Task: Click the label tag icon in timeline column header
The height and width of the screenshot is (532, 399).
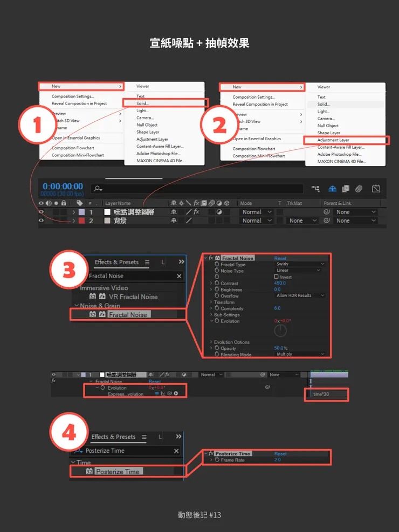Action: pos(79,203)
